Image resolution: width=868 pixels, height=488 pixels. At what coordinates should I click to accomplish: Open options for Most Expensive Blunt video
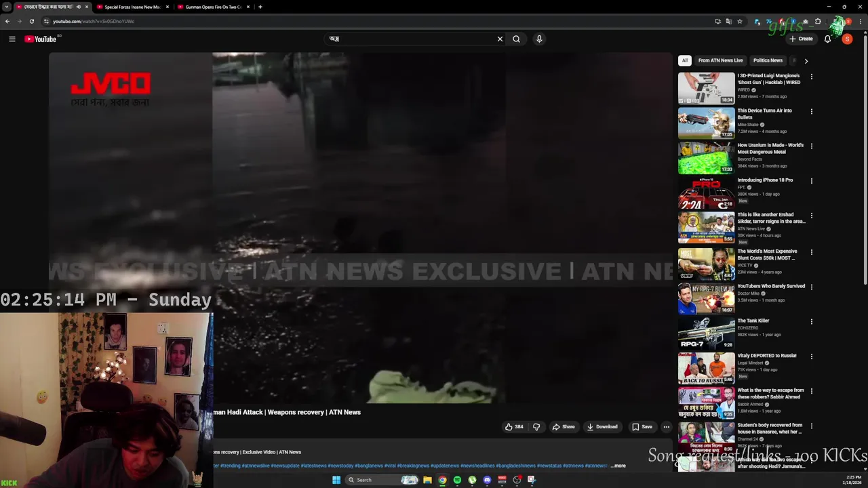[x=811, y=252]
